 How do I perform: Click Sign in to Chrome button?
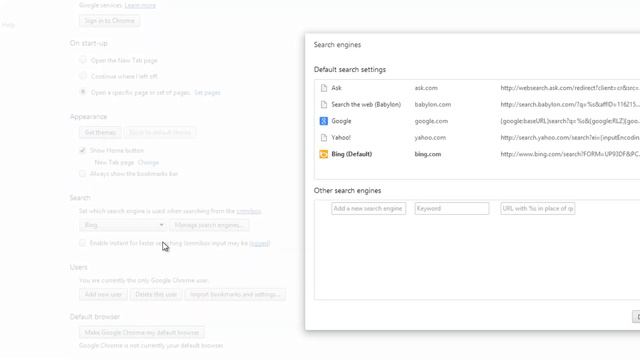(x=109, y=21)
